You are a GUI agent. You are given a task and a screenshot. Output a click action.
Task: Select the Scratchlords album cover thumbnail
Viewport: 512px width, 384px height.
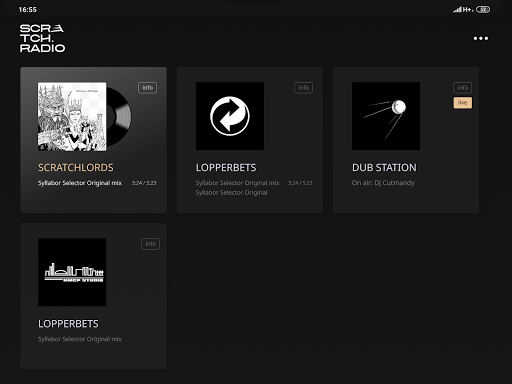pyautogui.click(x=72, y=116)
